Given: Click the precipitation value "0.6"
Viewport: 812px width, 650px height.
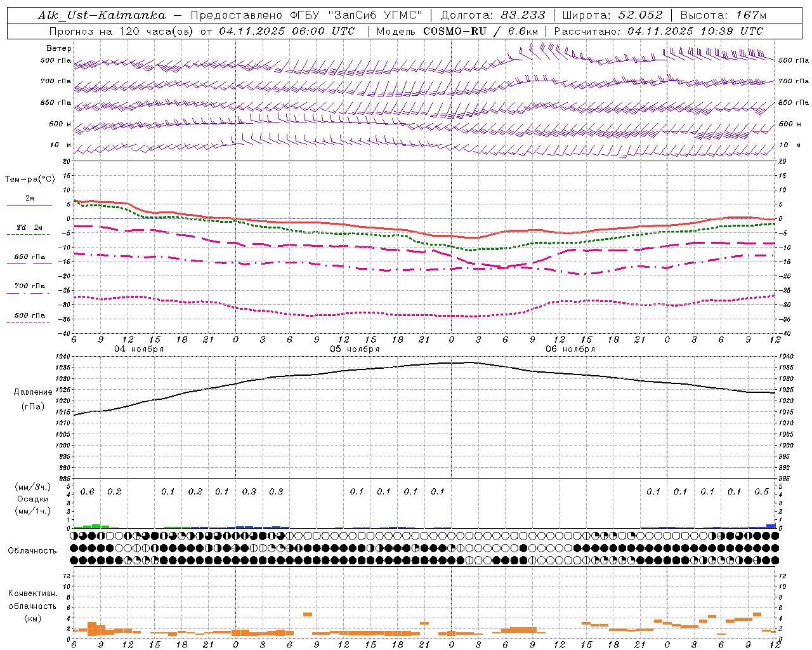Looking at the screenshot, I should point(88,492).
